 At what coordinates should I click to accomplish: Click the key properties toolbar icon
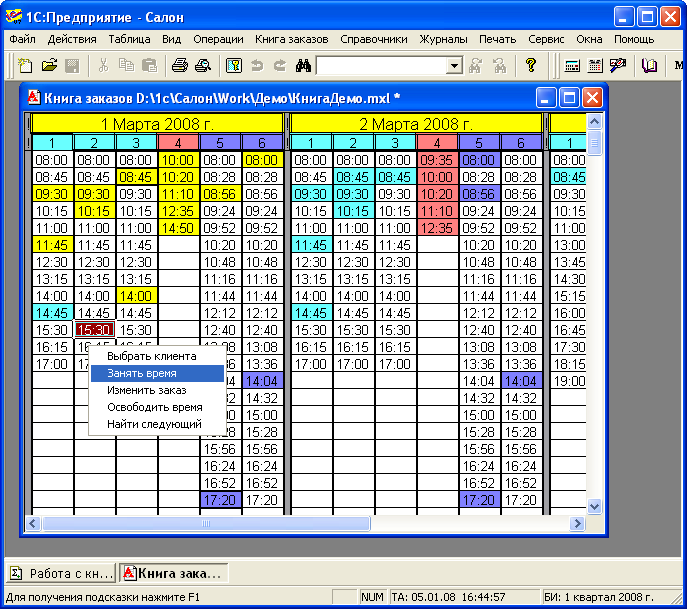coord(234,66)
